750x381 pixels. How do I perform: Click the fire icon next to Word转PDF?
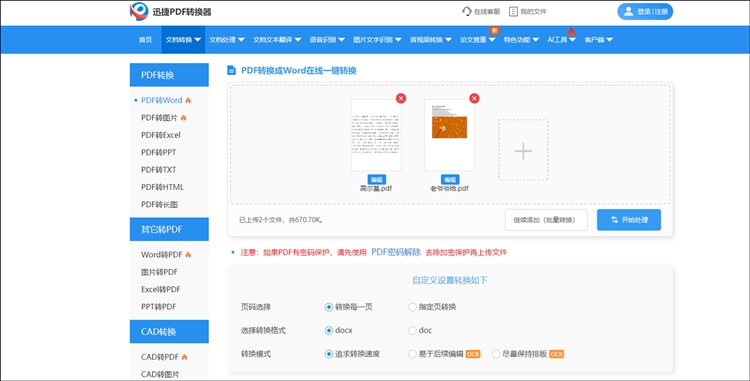tap(188, 255)
